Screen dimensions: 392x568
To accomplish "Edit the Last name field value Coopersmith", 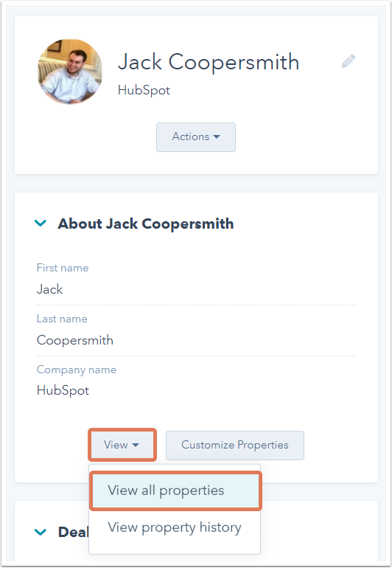I will click(75, 340).
